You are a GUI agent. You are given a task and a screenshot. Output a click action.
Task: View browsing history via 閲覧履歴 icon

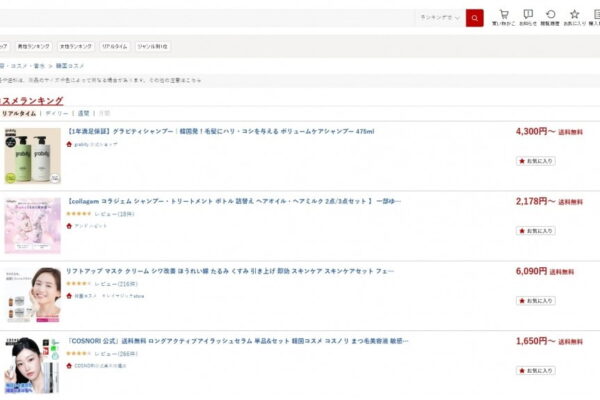(x=551, y=17)
